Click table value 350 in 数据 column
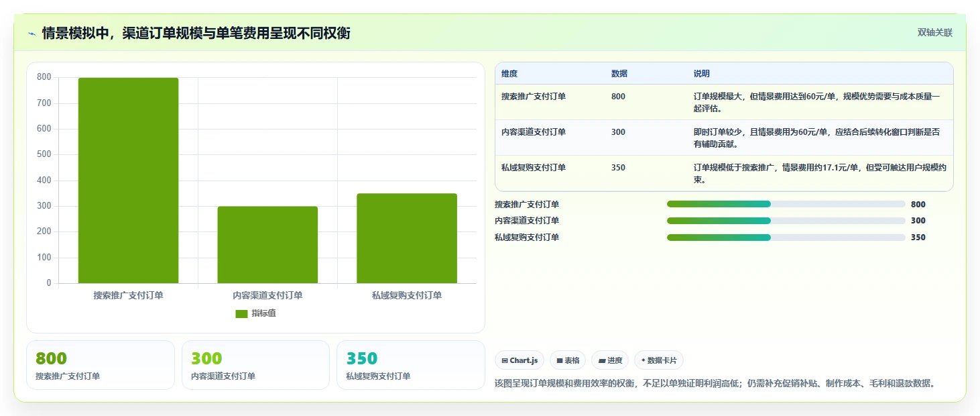Screen dimensions: 980x416 618,168
